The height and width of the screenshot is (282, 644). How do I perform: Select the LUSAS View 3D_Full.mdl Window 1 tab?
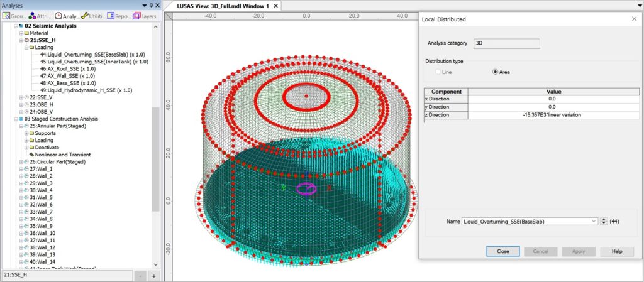pos(214,6)
